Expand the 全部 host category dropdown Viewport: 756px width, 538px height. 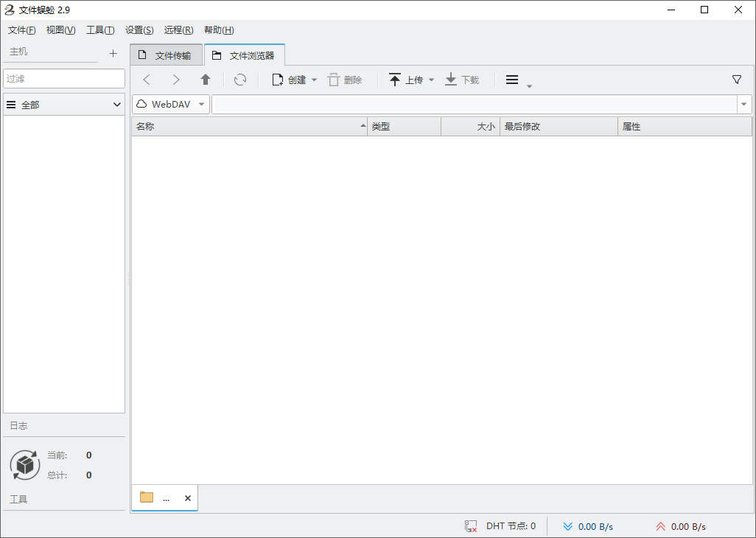(64, 105)
